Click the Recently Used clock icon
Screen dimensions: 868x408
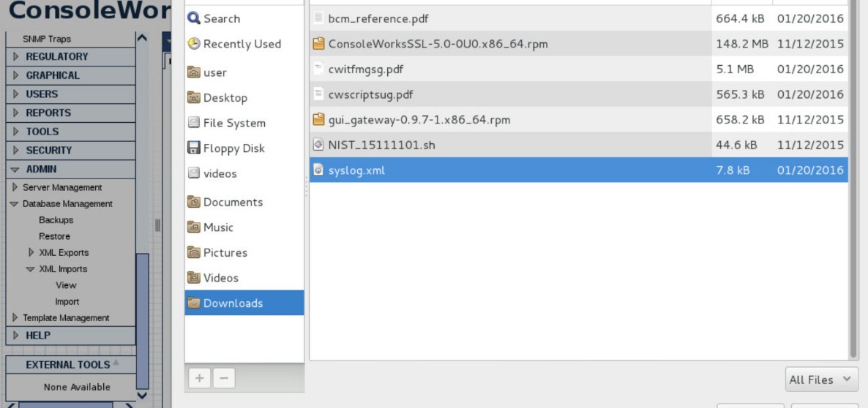tap(194, 44)
